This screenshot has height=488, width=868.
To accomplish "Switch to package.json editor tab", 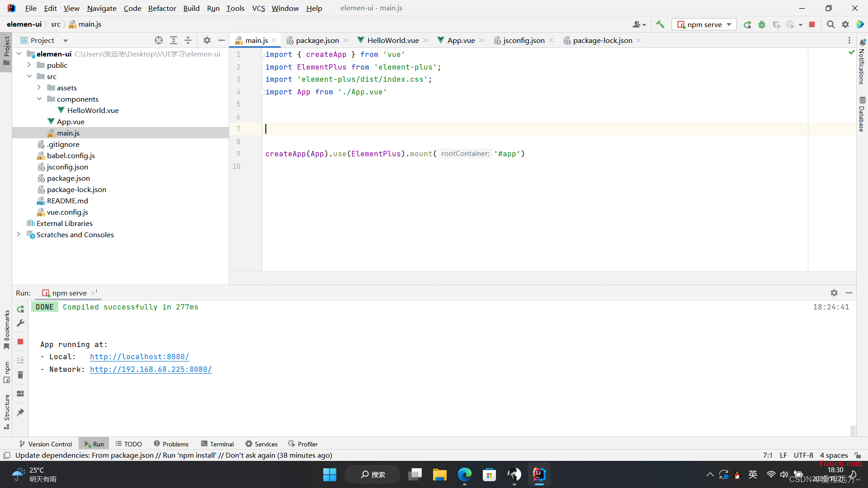I will (317, 40).
